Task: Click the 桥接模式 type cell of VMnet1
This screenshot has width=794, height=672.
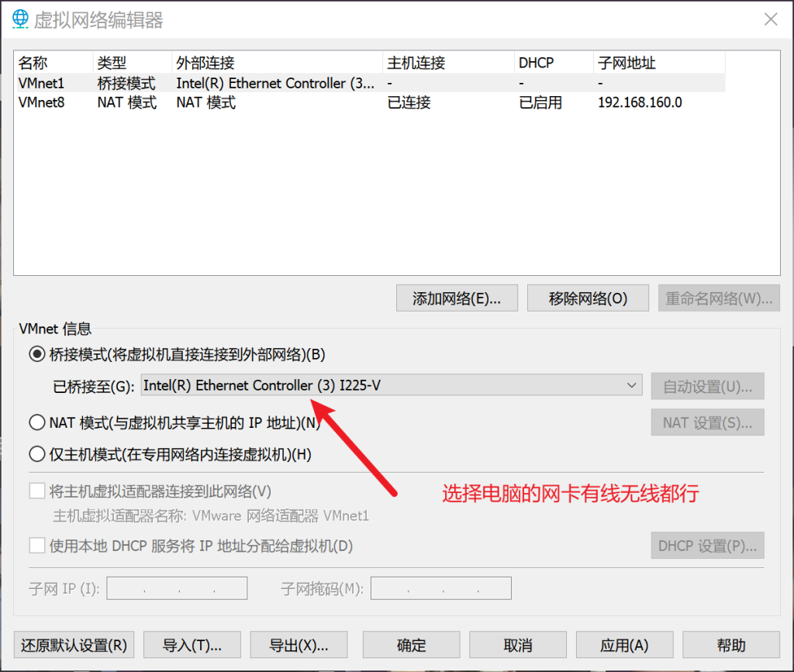Action: (x=126, y=82)
